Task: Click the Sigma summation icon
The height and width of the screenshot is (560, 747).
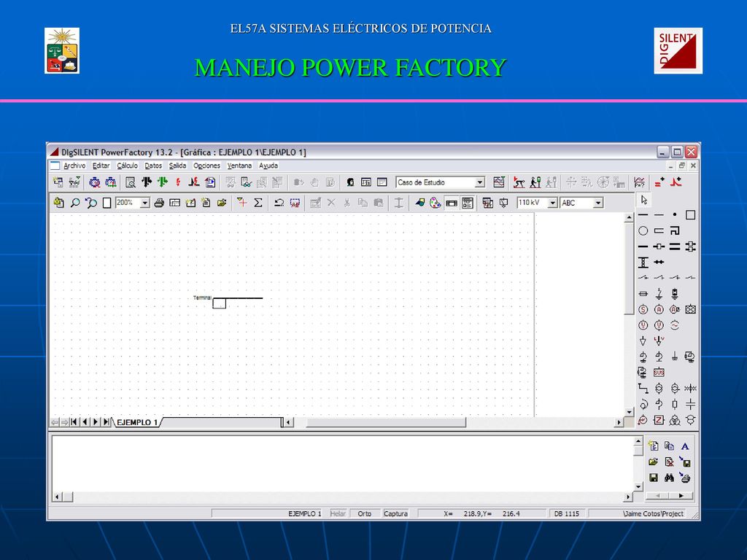Action: [x=258, y=203]
